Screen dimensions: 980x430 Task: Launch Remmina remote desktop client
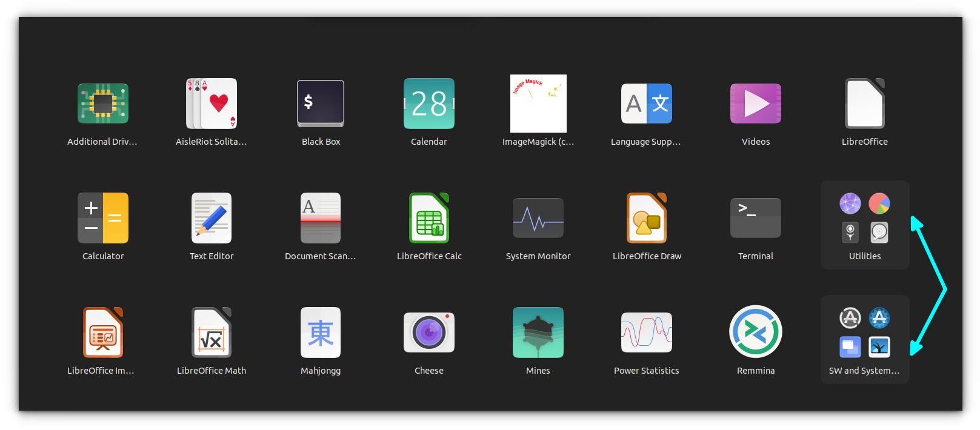tap(756, 331)
